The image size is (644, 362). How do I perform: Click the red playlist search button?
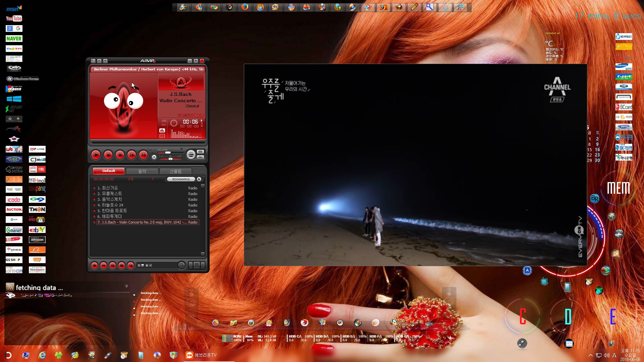(x=131, y=265)
